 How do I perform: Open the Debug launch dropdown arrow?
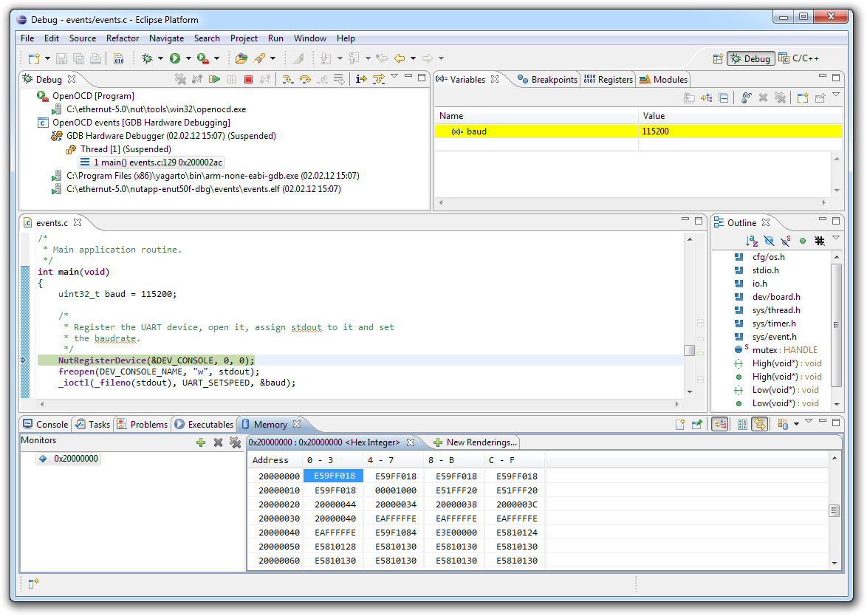[160, 58]
